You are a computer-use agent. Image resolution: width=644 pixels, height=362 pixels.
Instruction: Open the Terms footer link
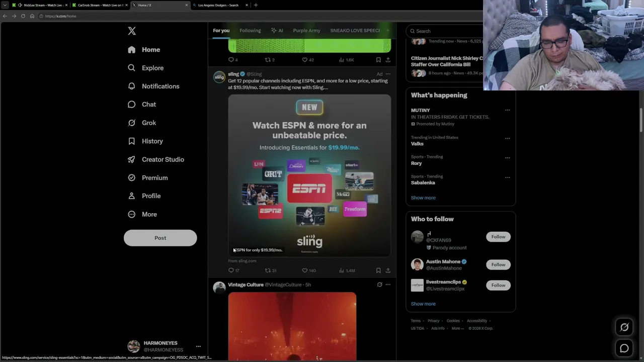[416, 321]
